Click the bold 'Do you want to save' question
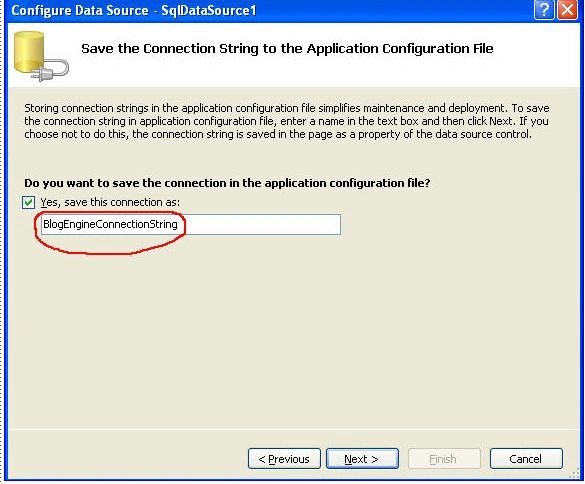585x484 pixels. (x=227, y=183)
